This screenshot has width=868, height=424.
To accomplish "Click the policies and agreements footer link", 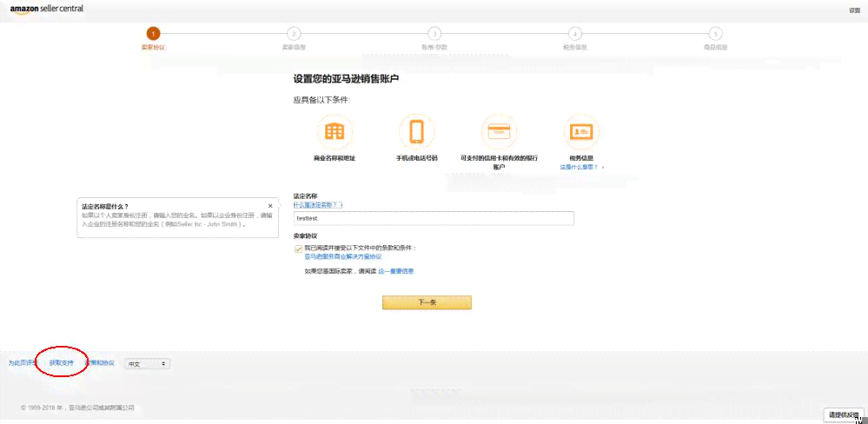I will click(x=100, y=363).
